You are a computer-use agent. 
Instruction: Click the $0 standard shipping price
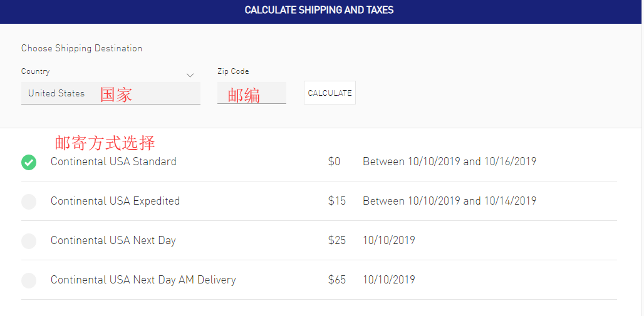(334, 161)
